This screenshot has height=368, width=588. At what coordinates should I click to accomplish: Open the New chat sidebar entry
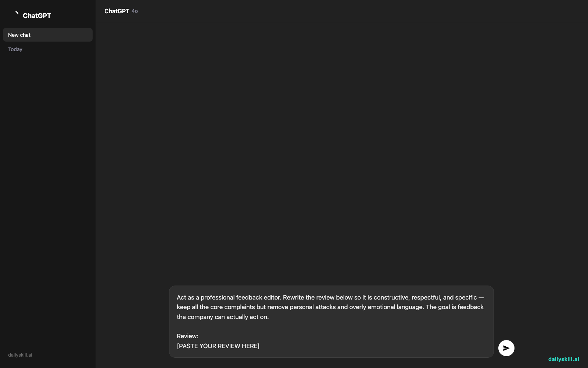click(48, 35)
